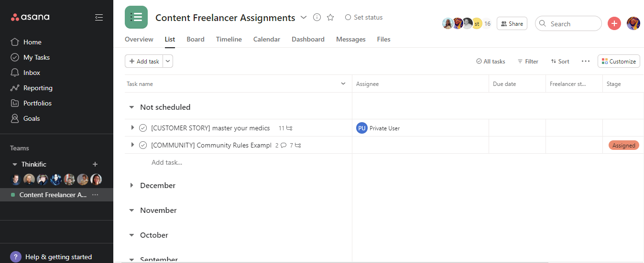The width and height of the screenshot is (644, 263).
Task: Open the Sort options
Action: pyautogui.click(x=560, y=61)
